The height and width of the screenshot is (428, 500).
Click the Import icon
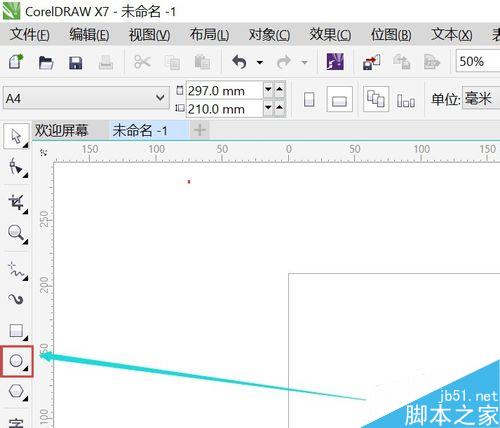[372, 62]
